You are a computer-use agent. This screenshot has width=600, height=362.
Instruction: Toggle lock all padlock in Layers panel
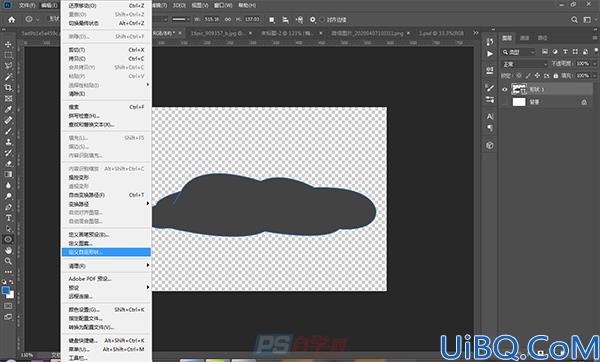556,76
